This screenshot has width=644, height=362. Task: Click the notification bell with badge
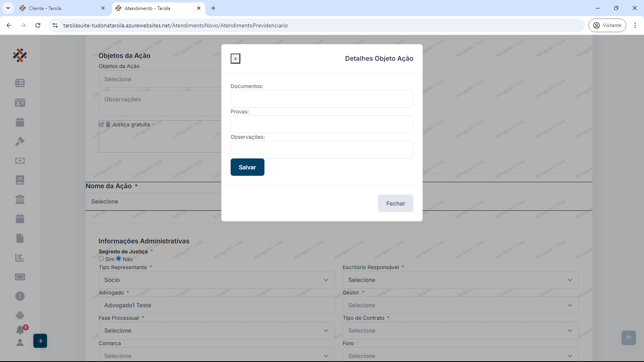[20, 330]
